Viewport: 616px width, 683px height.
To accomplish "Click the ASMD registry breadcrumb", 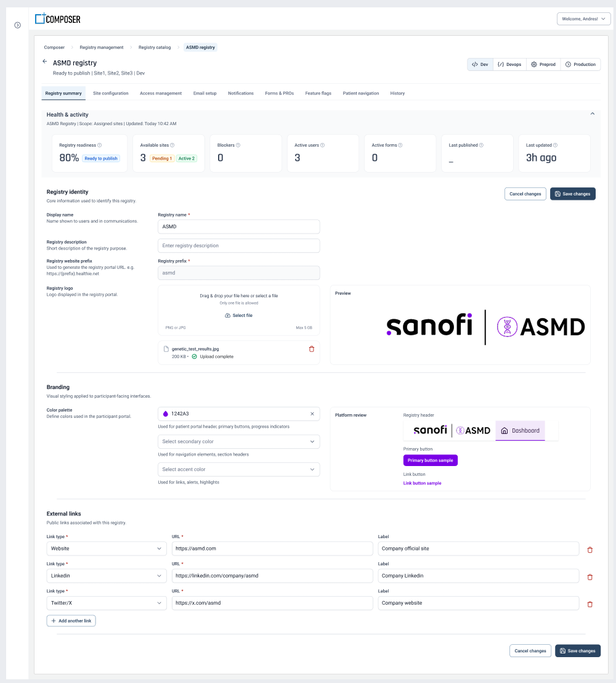I will click(200, 47).
